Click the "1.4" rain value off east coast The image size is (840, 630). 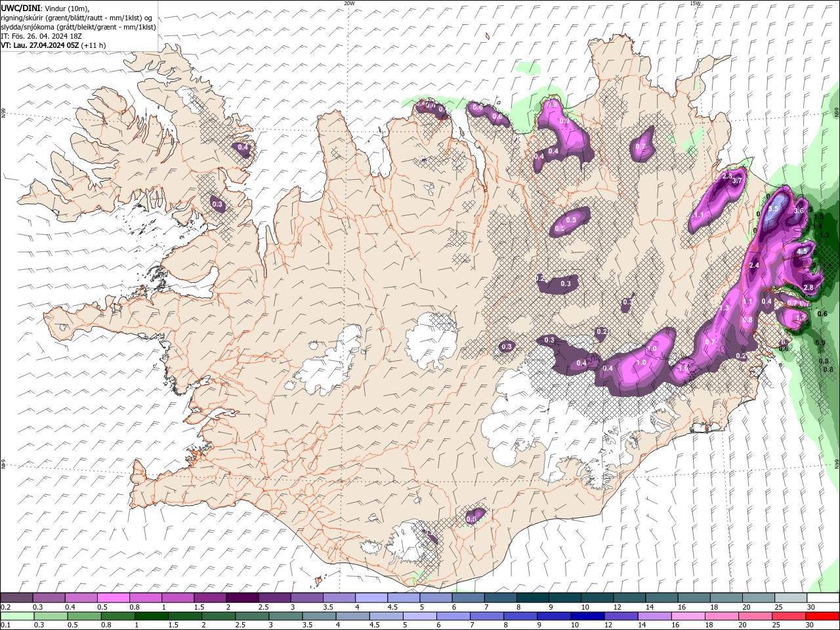(x=818, y=226)
